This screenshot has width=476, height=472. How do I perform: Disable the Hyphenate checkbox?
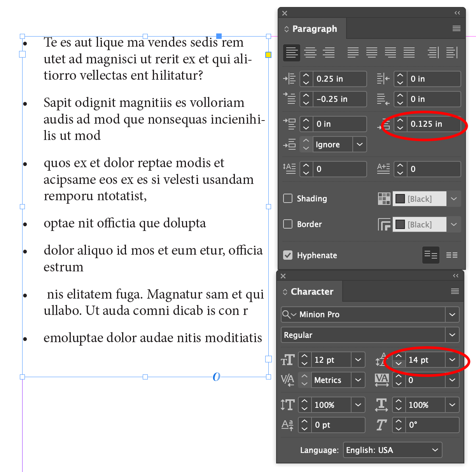[x=288, y=255]
